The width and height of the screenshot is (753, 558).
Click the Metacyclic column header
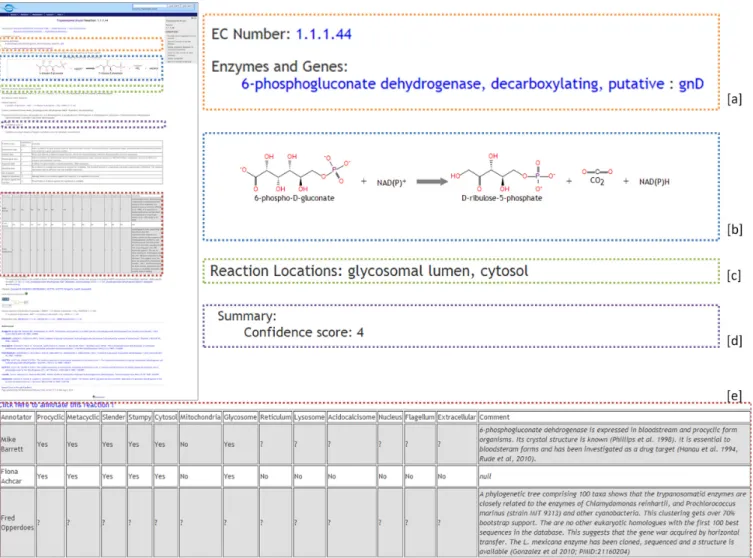pos(83,417)
